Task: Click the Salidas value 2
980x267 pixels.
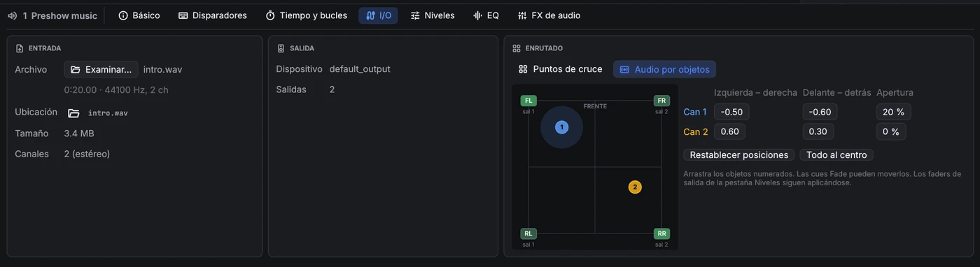Action: (332, 89)
